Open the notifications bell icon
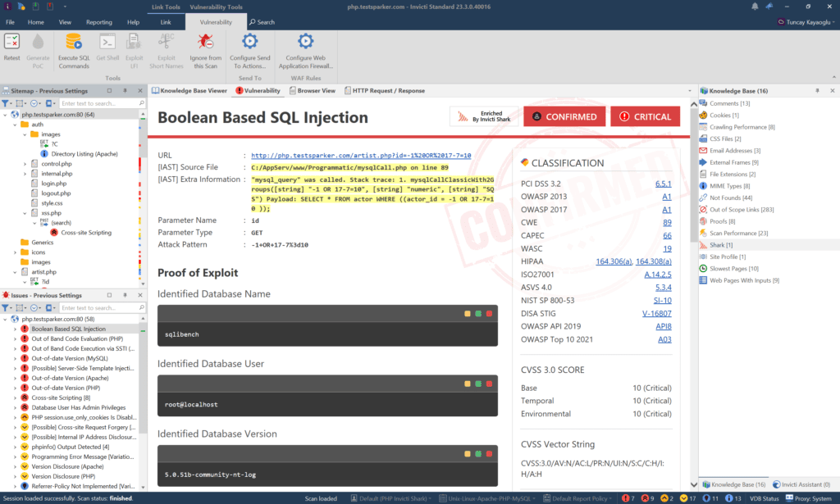 coord(755,7)
